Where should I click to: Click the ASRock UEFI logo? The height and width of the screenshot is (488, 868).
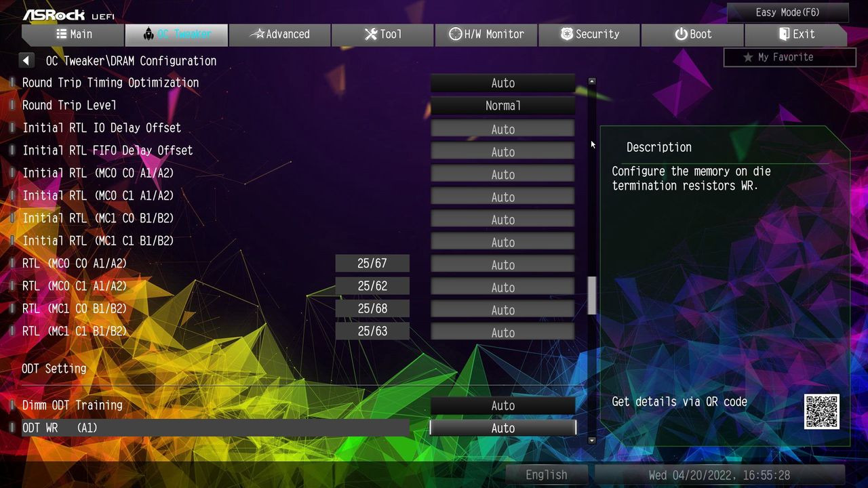click(x=68, y=14)
